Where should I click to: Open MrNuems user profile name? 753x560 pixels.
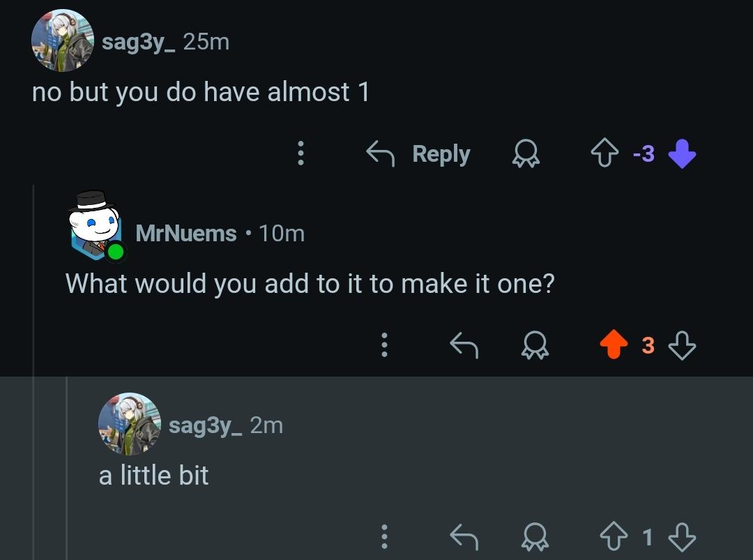(x=186, y=234)
